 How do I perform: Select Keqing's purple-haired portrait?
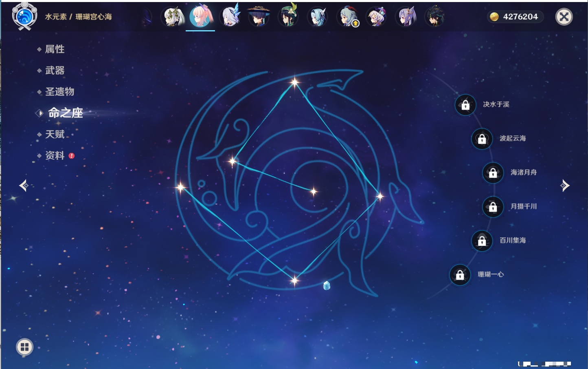pyautogui.click(x=406, y=17)
